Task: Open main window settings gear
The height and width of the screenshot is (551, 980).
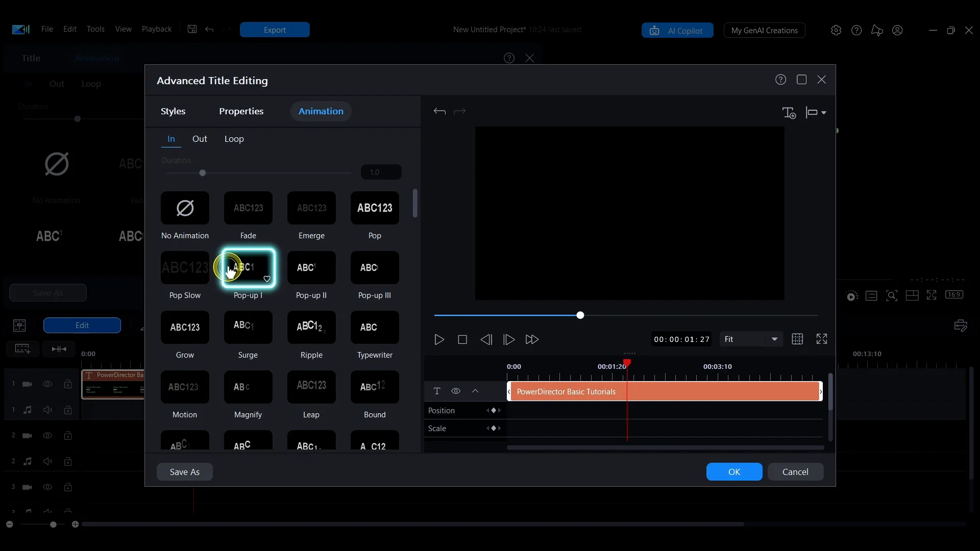Action: [x=836, y=30]
